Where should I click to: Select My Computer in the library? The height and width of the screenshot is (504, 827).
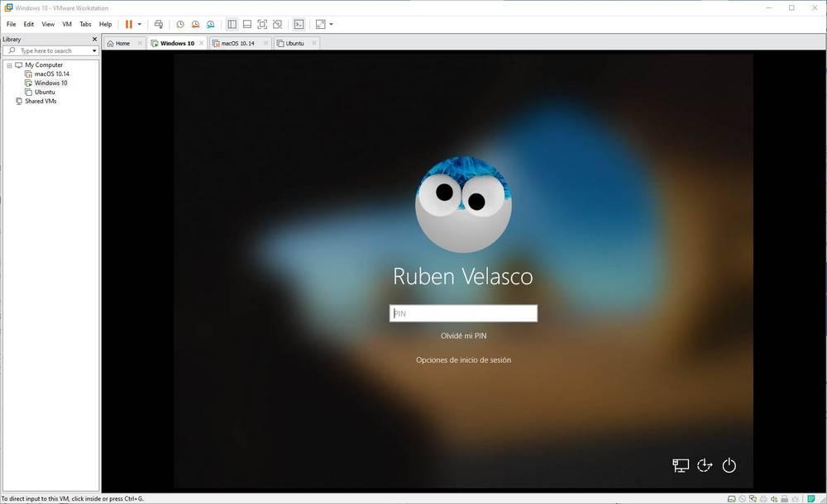coord(44,64)
